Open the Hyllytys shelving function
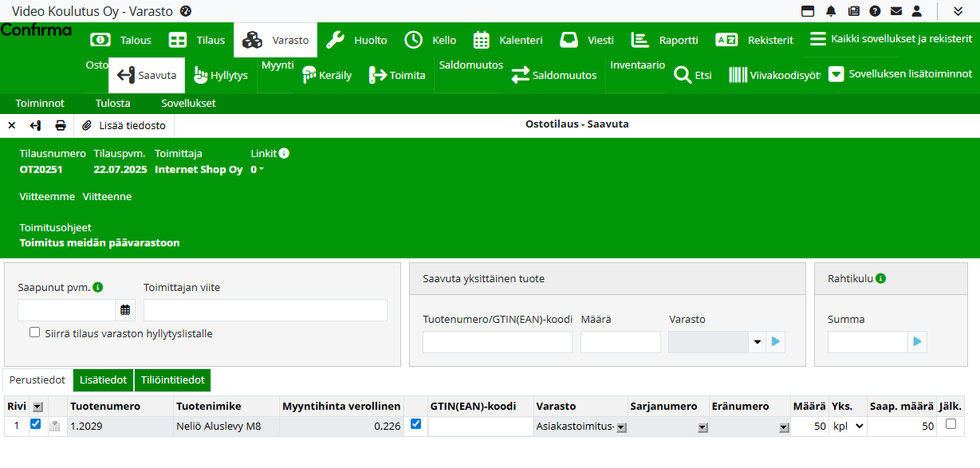The width and height of the screenshot is (980, 468). click(x=221, y=76)
